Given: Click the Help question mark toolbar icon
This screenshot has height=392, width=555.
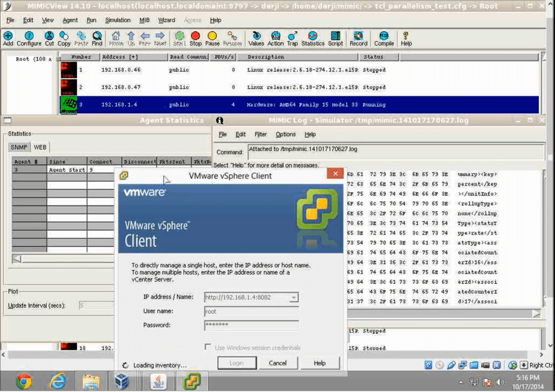Looking at the screenshot, I should click(406, 38).
